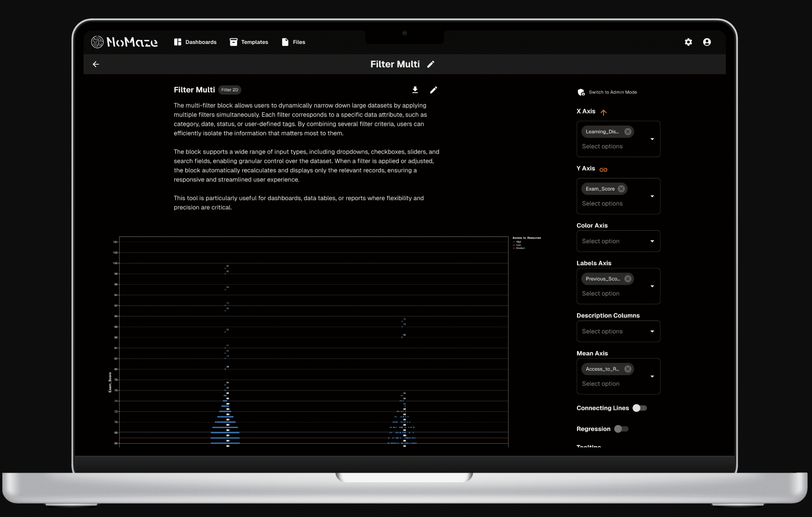This screenshot has width=812, height=517.
Task: Open the Dashboards menu
Action: 195,42
